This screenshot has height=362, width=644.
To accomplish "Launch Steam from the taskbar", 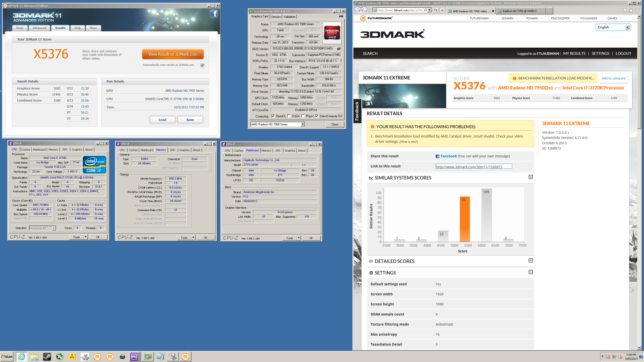I will pos(47,356).
